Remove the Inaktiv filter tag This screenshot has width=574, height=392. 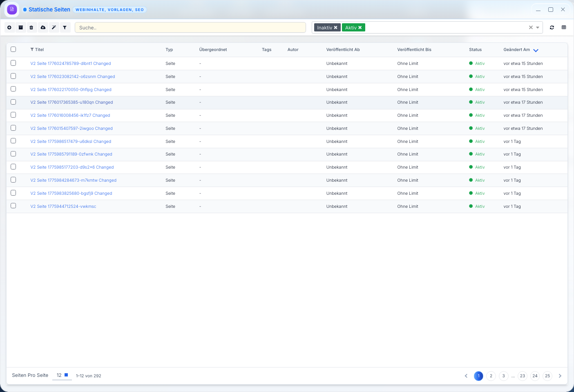[x=336, y=28]
